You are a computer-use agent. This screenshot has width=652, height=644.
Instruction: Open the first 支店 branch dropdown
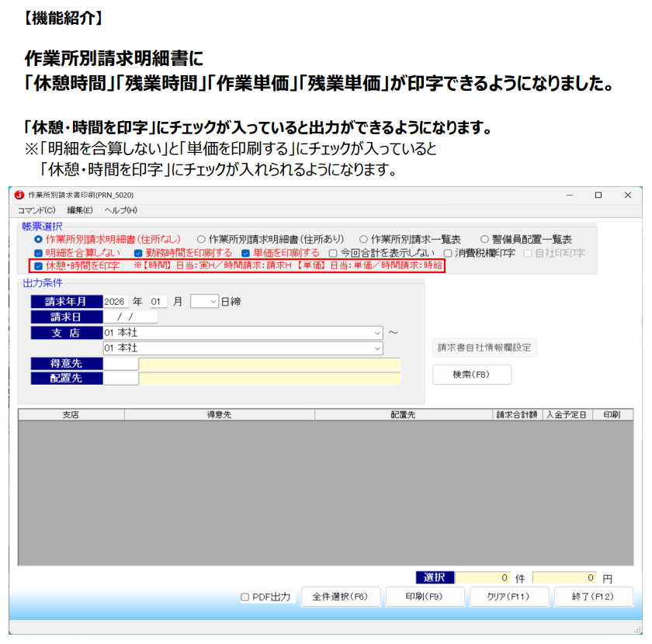point(377,332)
